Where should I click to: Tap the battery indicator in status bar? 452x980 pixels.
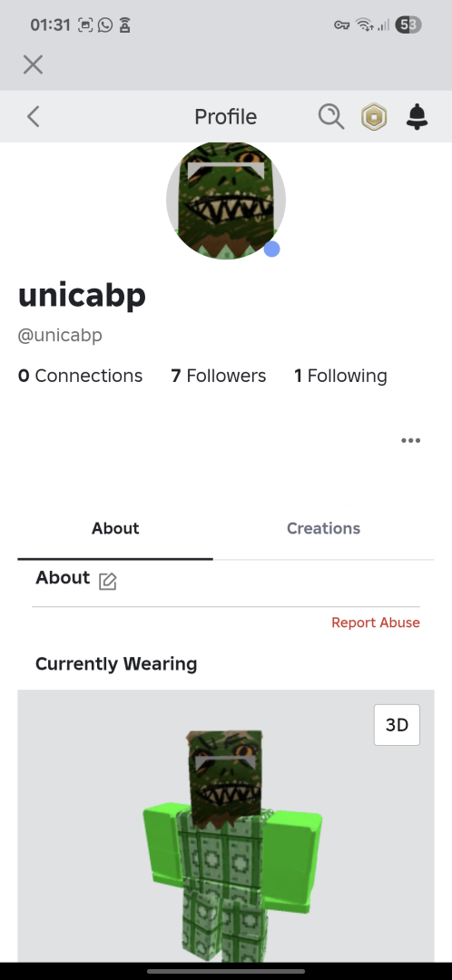click(x=408, y=25)
